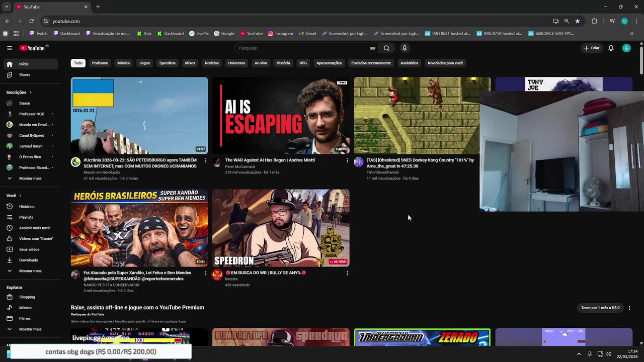This screenshot has height=362, width=644.
Task: Open Chrome extensions puzzle icon
Action: point(595,21)
